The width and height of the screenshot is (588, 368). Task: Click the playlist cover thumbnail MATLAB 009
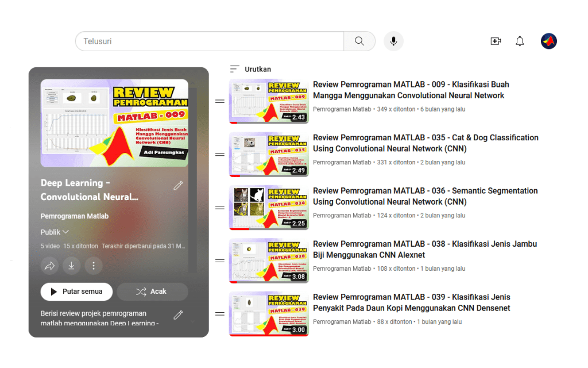(114, 123)
